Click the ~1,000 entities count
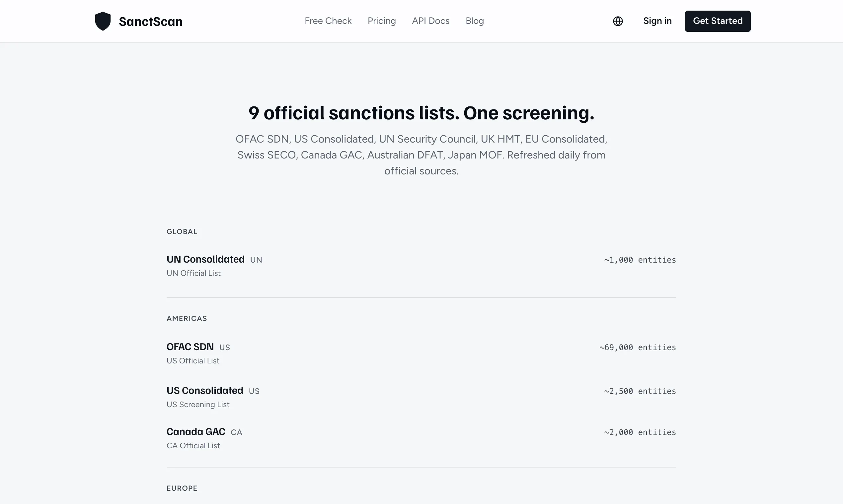This screenshot has height=504, width=843. tap(640, 260)
